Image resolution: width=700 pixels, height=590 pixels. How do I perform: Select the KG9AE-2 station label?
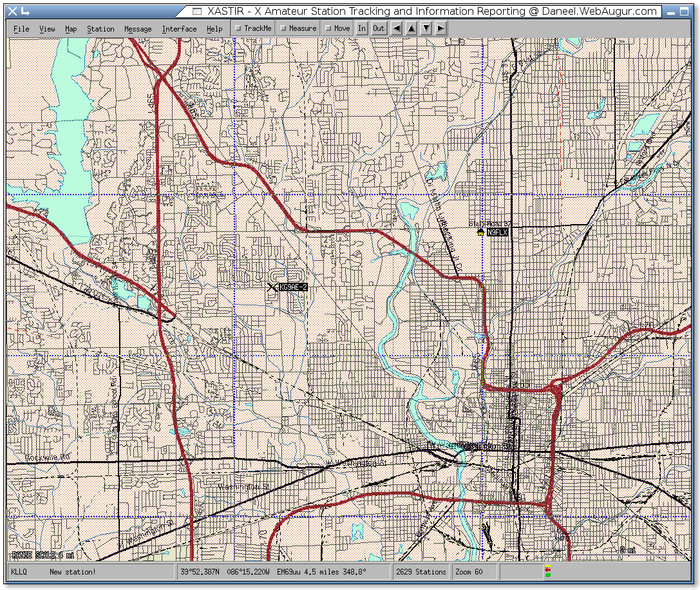click(293, 287)
